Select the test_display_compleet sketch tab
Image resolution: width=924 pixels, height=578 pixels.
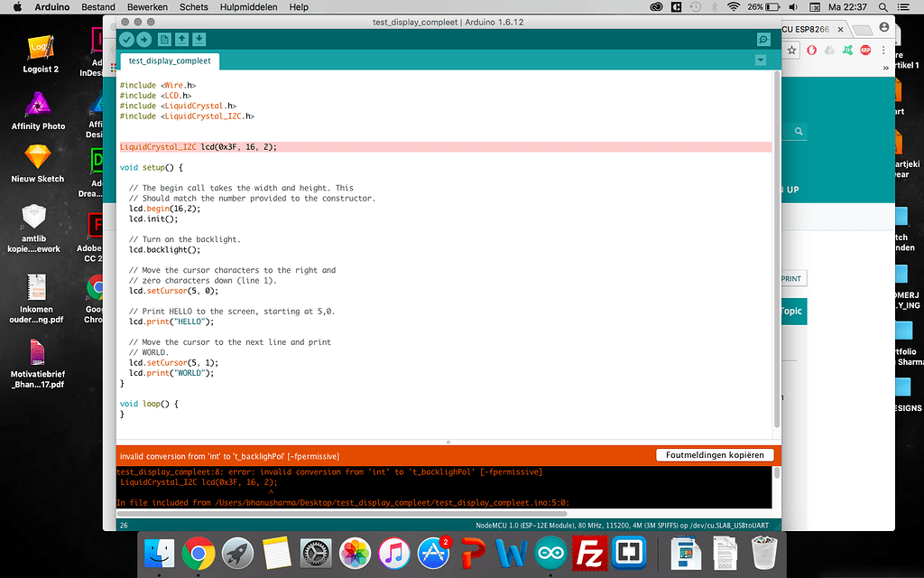point(169,61)
